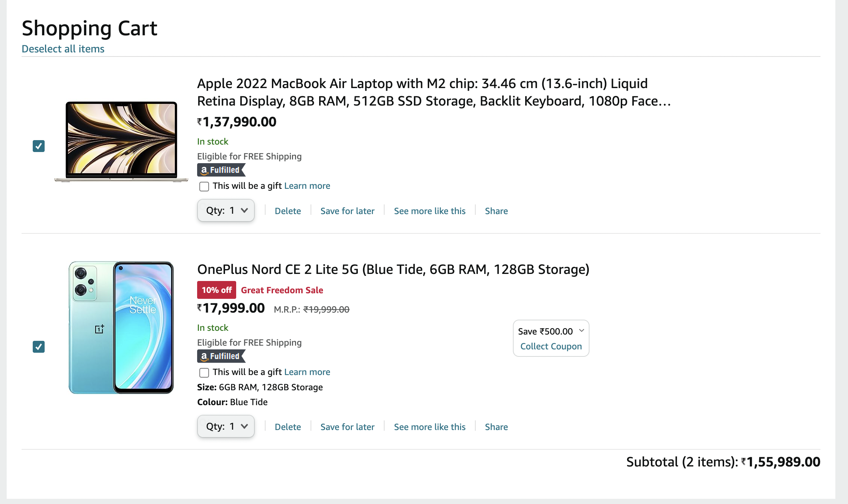The width and height of the screenshot is (848, 504).
Task: Mark MacBook Air as a gift
Action: 204,186
